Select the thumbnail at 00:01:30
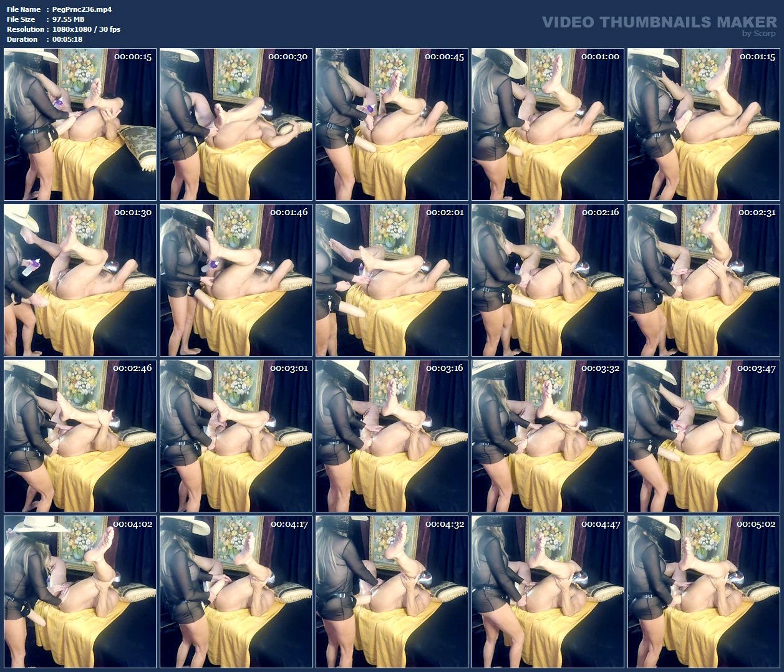Viewport: 784px width, 672px height. coord(80,280)
